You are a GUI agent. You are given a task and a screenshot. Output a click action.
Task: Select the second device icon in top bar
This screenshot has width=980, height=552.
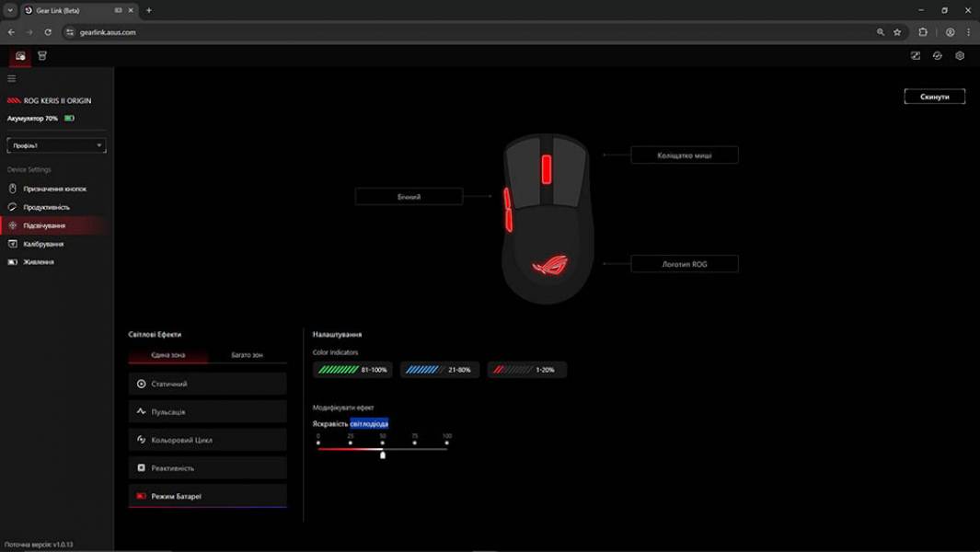click(42, 56)
